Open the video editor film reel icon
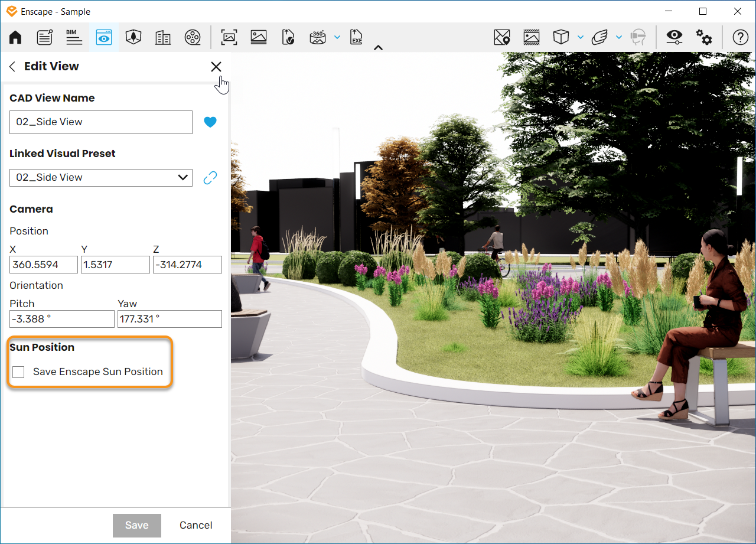756x544 pixels. click(192, 37)
